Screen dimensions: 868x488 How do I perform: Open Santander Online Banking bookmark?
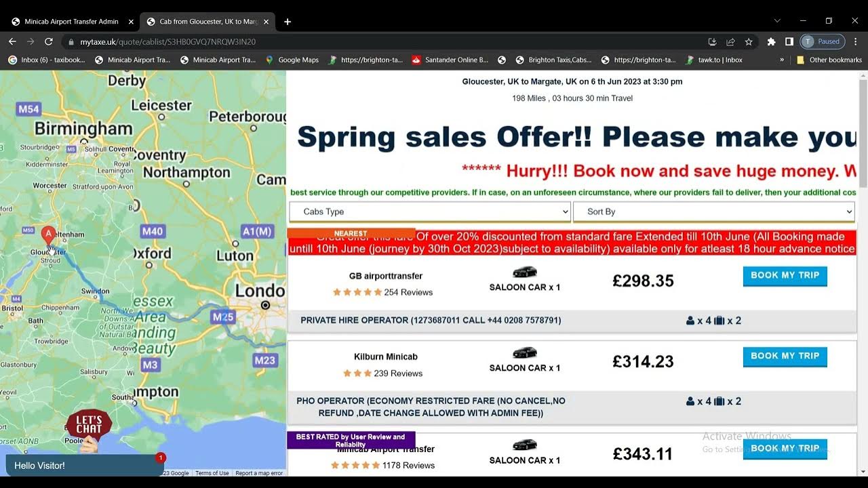point(450,60)
